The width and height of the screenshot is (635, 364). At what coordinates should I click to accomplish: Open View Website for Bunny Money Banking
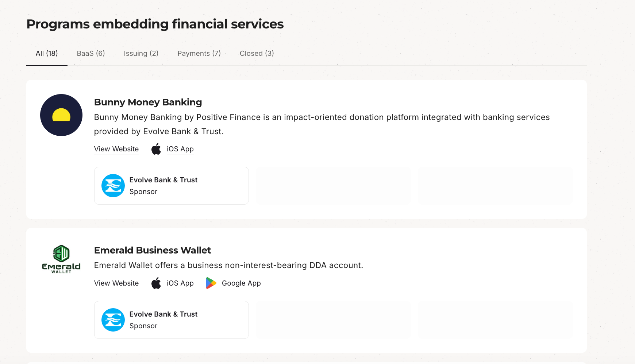[x=116, y=149]
